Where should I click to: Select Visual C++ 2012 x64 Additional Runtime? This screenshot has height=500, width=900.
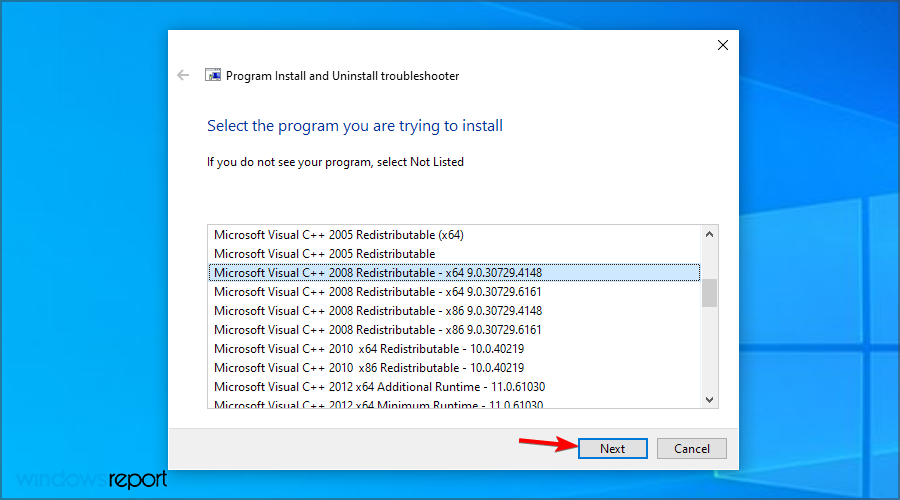coord(454,386)
